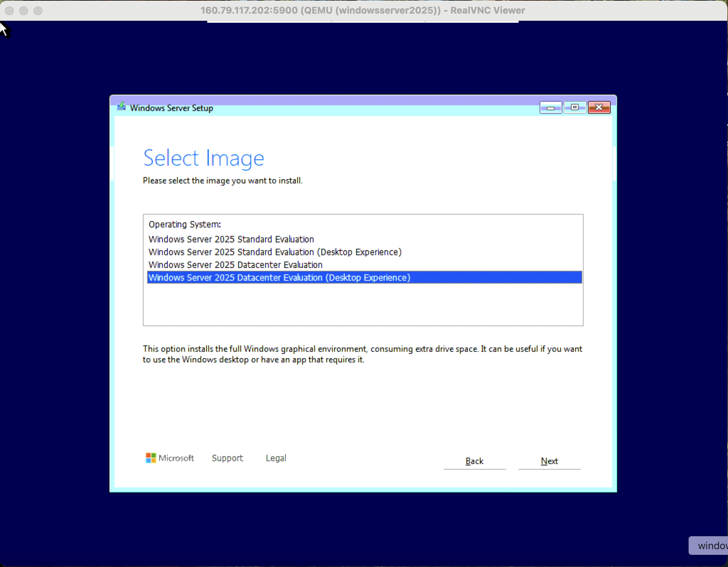
Task: Select Windows Server 2025 Standard Evaluation
Action: click(231, 239)
